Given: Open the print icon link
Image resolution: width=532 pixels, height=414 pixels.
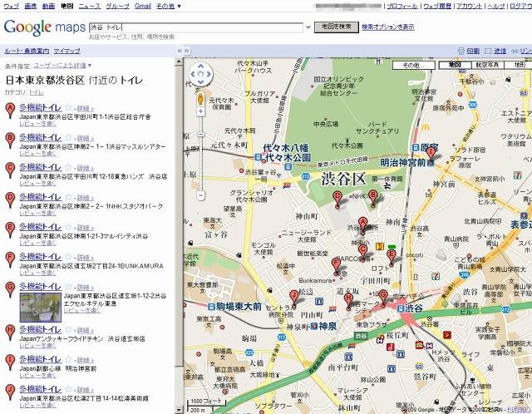Looking at the screenshot, I should click(469, 51).
